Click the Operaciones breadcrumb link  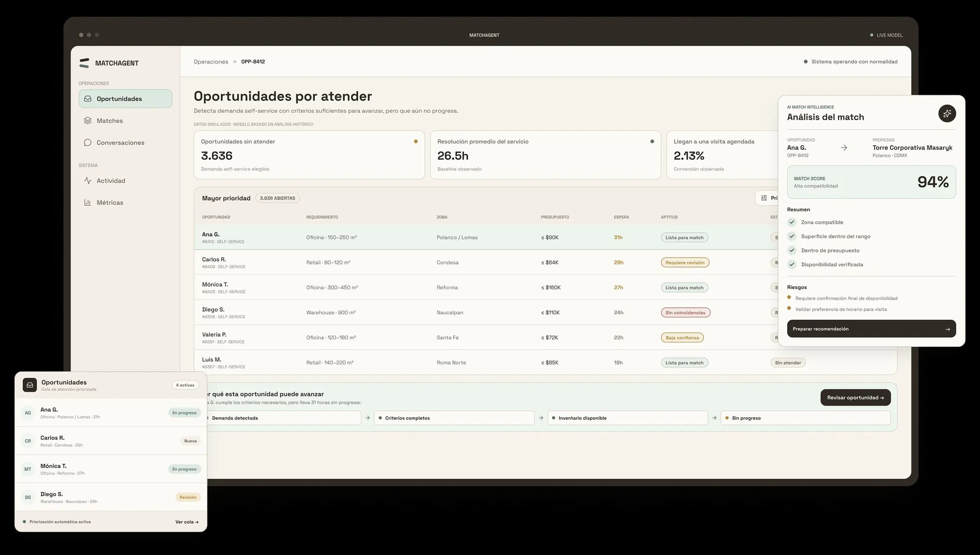211,62
